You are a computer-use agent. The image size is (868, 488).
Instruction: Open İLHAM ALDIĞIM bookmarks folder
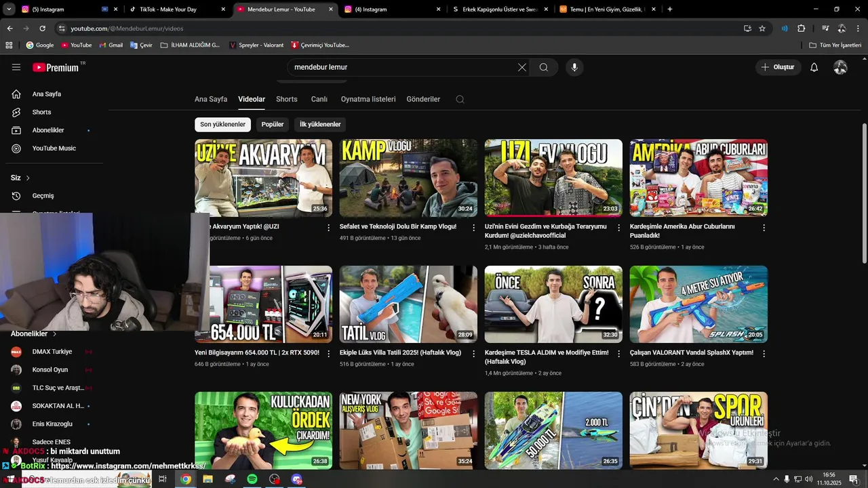190,45
